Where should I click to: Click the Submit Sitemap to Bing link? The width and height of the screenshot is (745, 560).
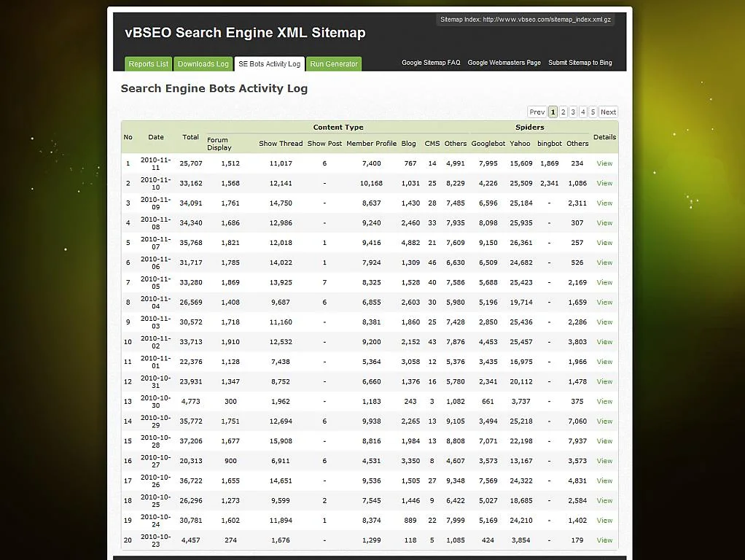[x=580, y=63]
